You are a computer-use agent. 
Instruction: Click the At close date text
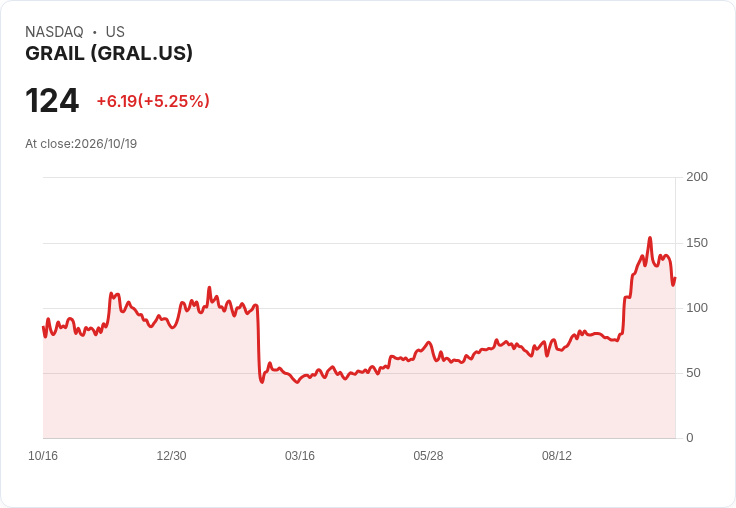(81, 144)
